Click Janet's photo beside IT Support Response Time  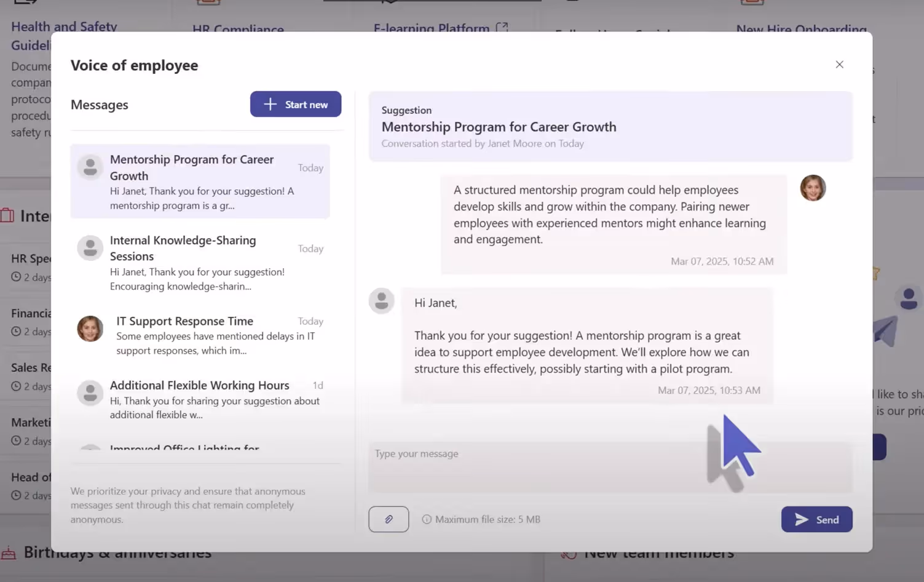pos(90,329)
